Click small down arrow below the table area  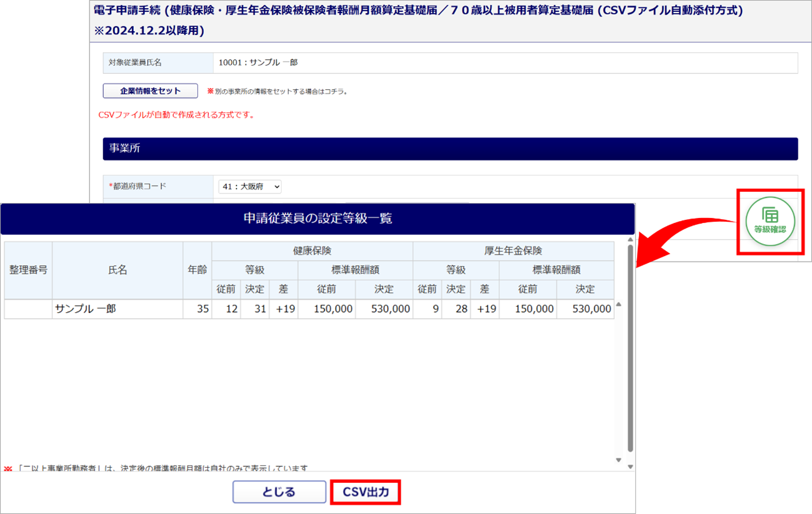[x=619, y=460]
